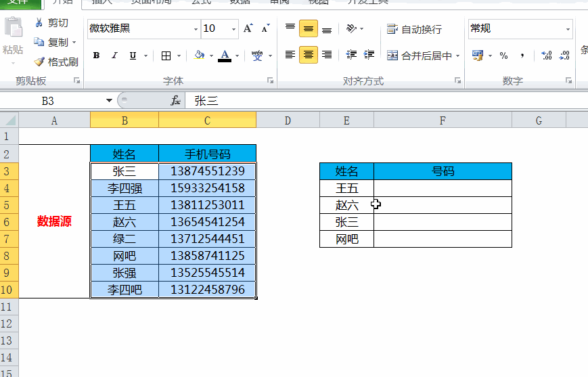Click the Copy (复制) icon
Image resolution: width=588 pixels, height=377 pixels.
39,42
